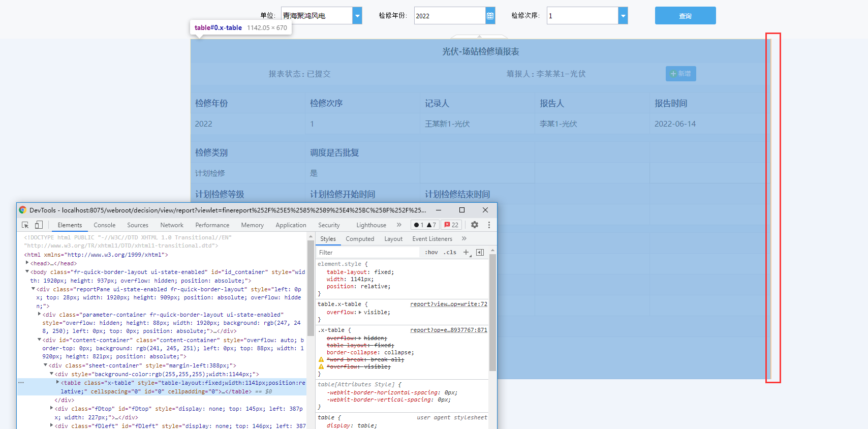Expand the fDleft div node

coord(51,425)
